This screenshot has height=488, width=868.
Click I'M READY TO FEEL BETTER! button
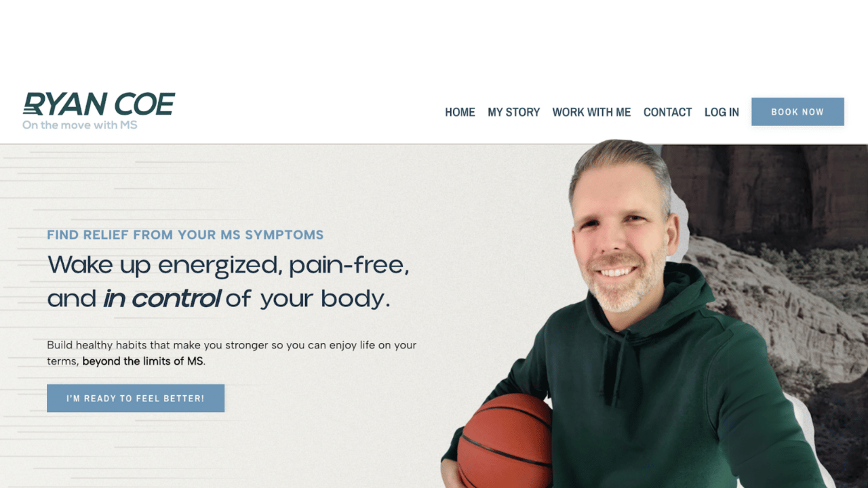point(136,399)
